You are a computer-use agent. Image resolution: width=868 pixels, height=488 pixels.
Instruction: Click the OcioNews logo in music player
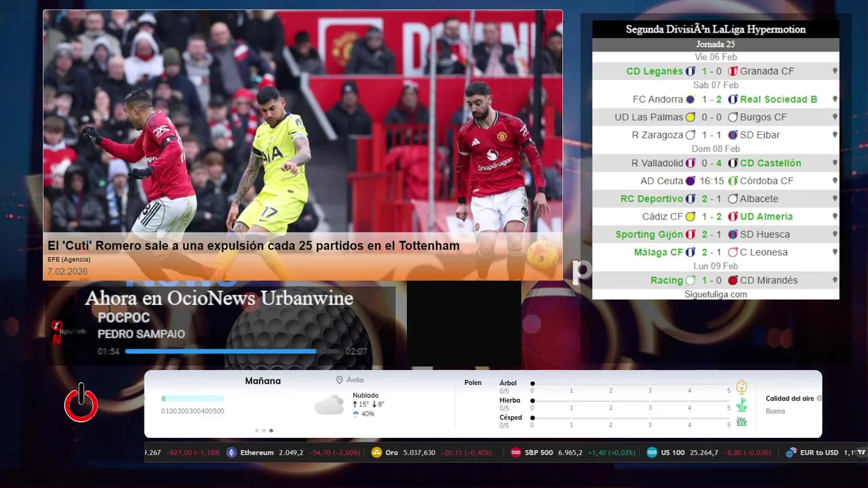(x=68, y=331)
